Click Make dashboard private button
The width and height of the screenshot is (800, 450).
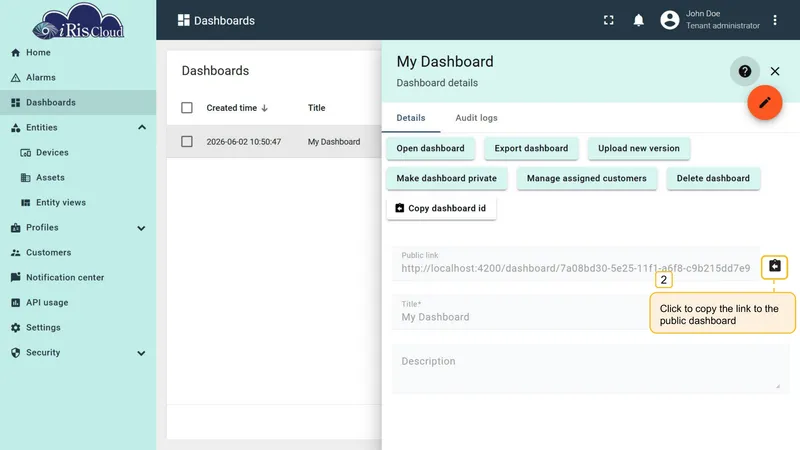446,179
